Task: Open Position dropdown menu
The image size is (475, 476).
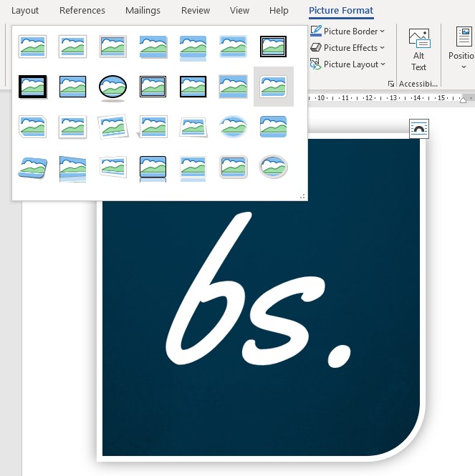Action: [462, 48]
